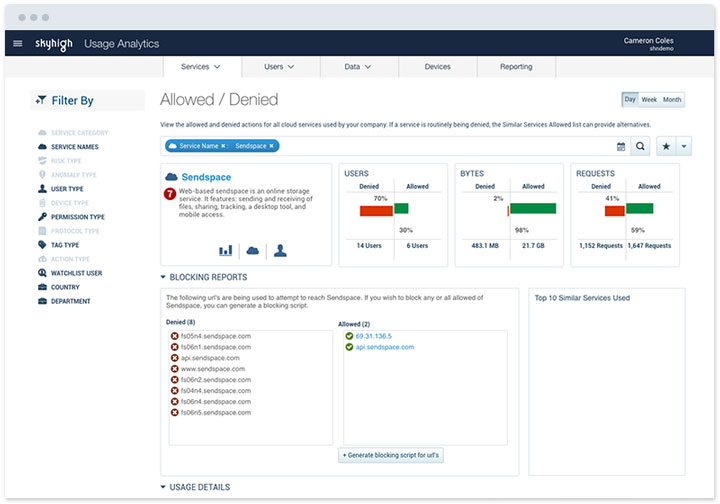The image size is (720, 504).
Task: Select Tag Type filter
Action: point(58,245)
